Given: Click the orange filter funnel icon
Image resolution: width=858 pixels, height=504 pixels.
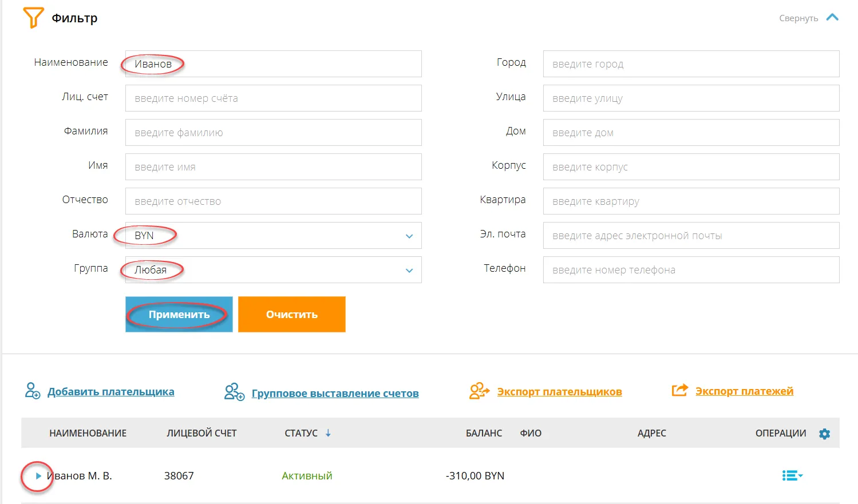Looking at the screenshot, I should click(x=33, y=18).
